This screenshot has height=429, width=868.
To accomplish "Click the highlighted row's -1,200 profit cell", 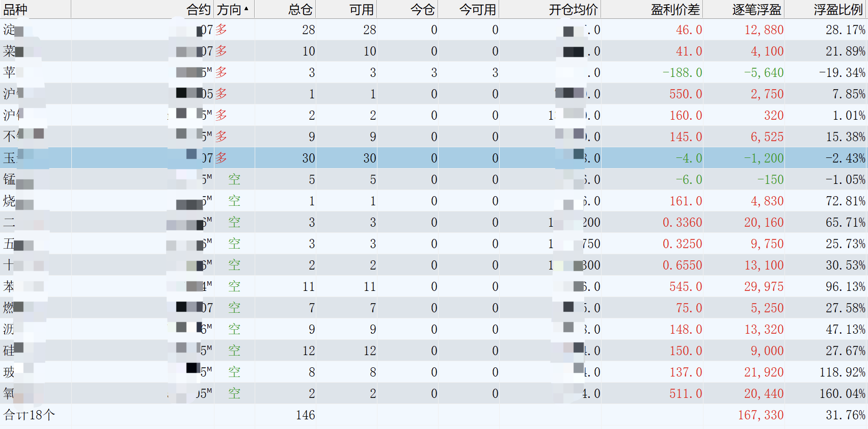I will (x=764, y=158).
